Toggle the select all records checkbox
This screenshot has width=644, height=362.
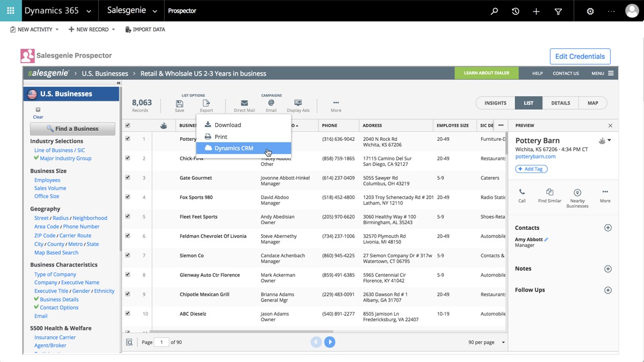coord(127,125)
